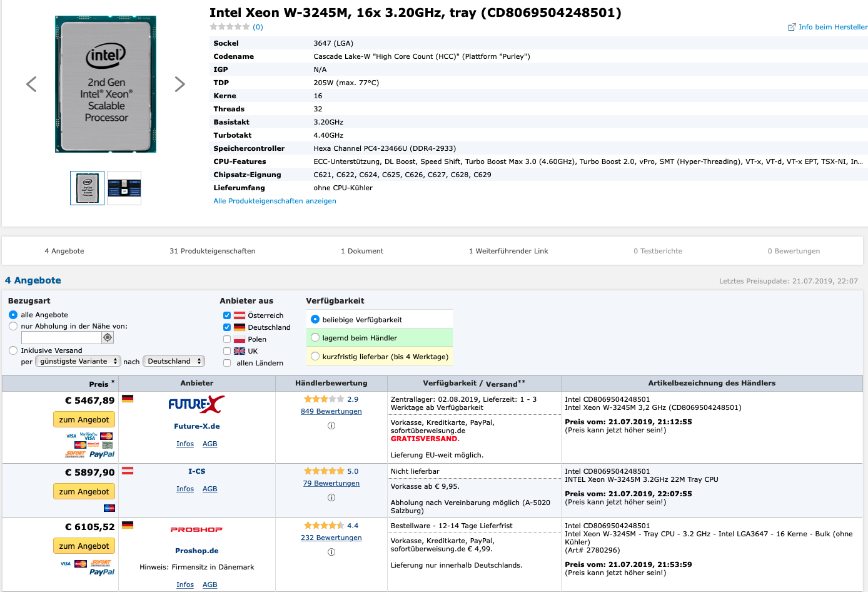Click the payment method icons under the Proshop offer
The image size is (868, 592).
[x=88, y=568]
